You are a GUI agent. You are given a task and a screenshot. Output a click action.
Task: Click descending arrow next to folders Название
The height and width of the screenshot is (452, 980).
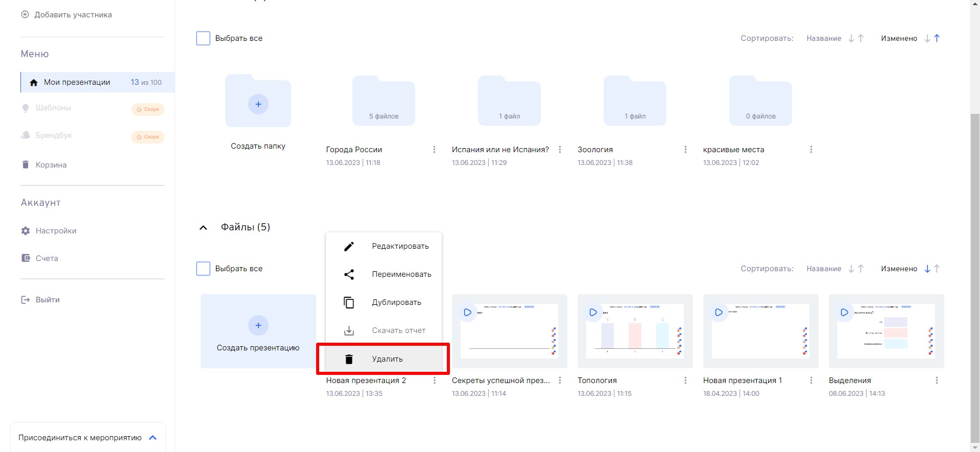[851, 38]
